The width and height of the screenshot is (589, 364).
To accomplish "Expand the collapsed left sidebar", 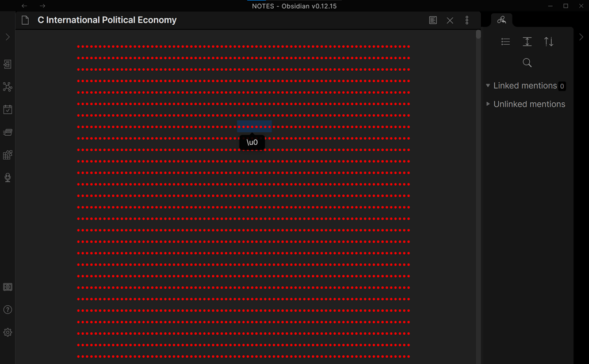I will coord(7,37).
